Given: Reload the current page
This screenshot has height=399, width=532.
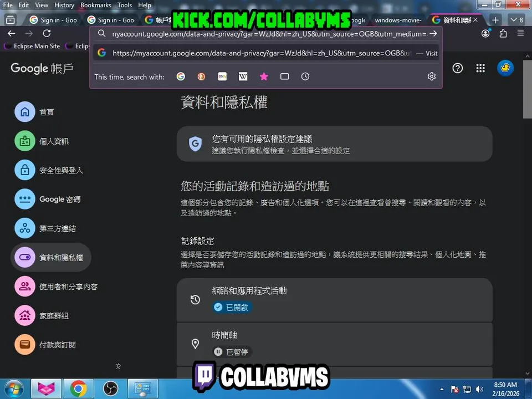Looking at the screenshot, I should point(47,33).
